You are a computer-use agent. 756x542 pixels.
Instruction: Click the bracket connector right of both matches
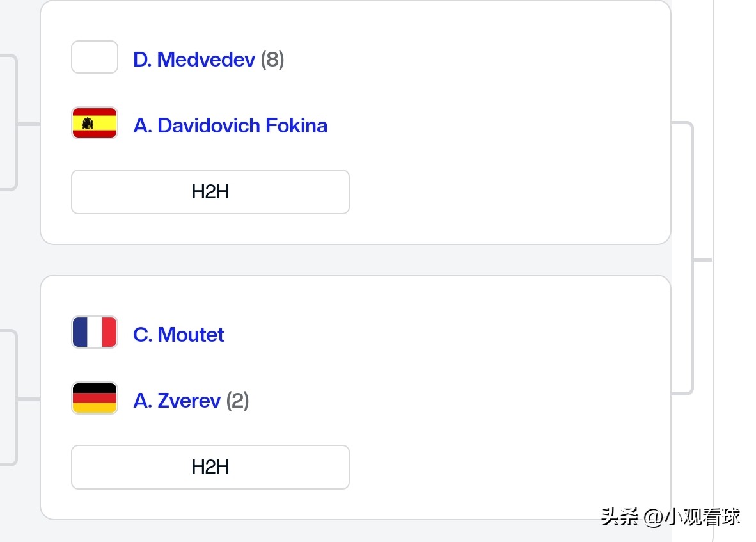692,259
